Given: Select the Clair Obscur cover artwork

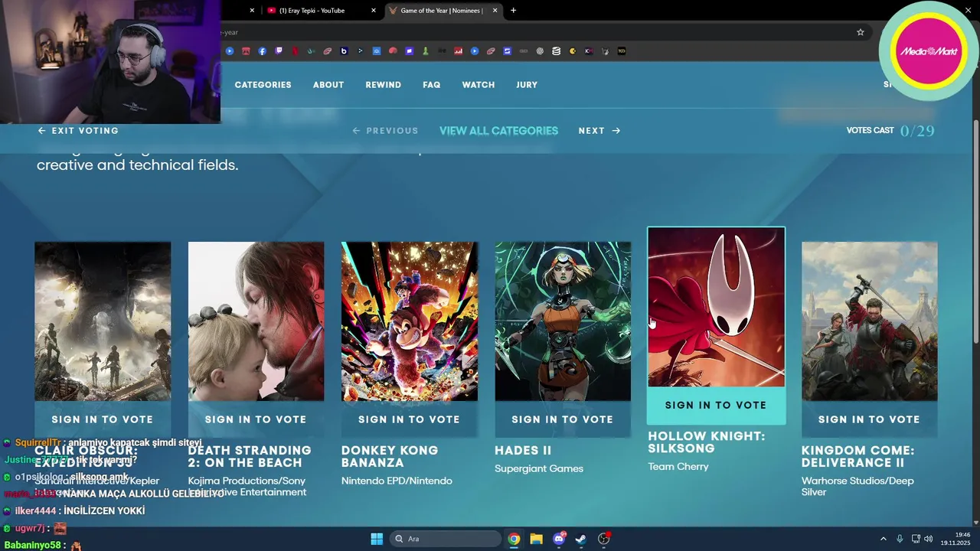Looking at the screenshot, I should [103, 321].
